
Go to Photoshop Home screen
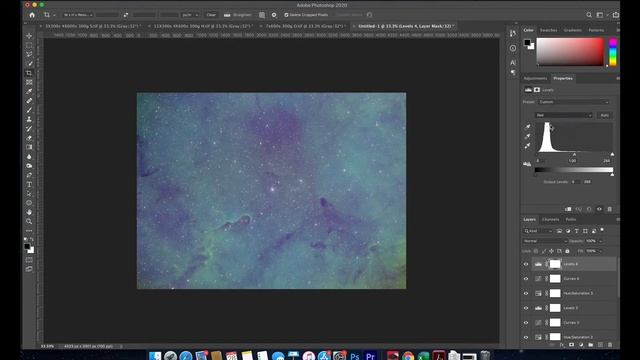click(32, 15)
